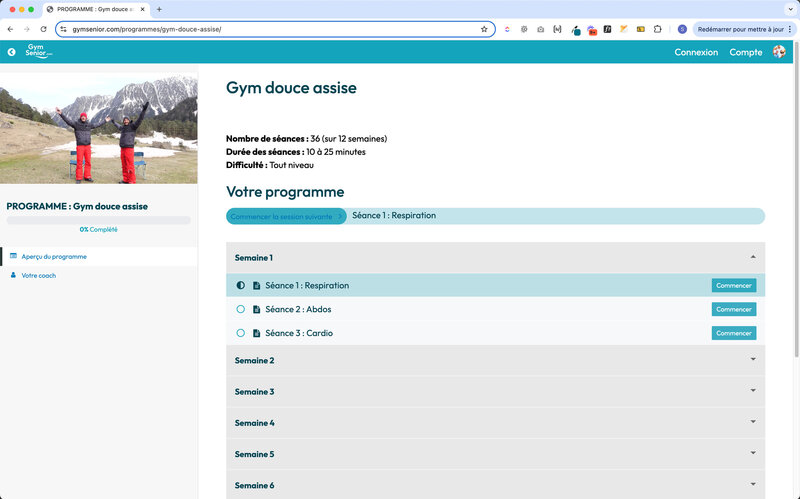
Task: Click the back arrow icon in site header
Action: coord(11,52)
